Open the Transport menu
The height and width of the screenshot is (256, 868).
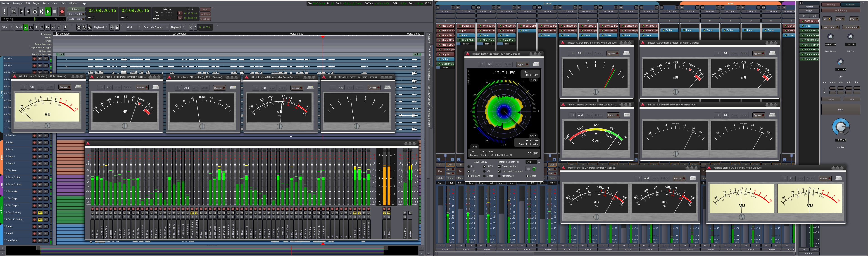(x=18, y=3)
